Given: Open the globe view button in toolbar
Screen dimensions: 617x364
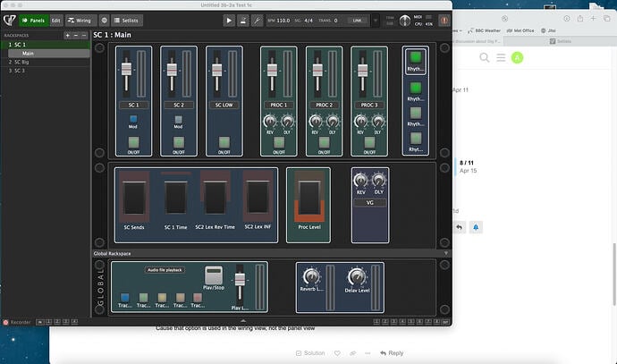Looking at the screenshot, I should point(105,21).
